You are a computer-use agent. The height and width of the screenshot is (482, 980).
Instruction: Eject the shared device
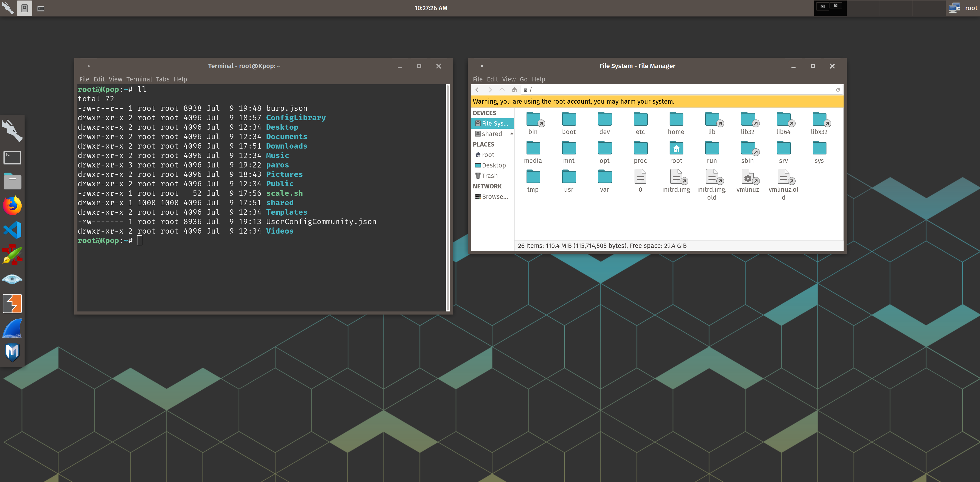click(x=512, y=134)
